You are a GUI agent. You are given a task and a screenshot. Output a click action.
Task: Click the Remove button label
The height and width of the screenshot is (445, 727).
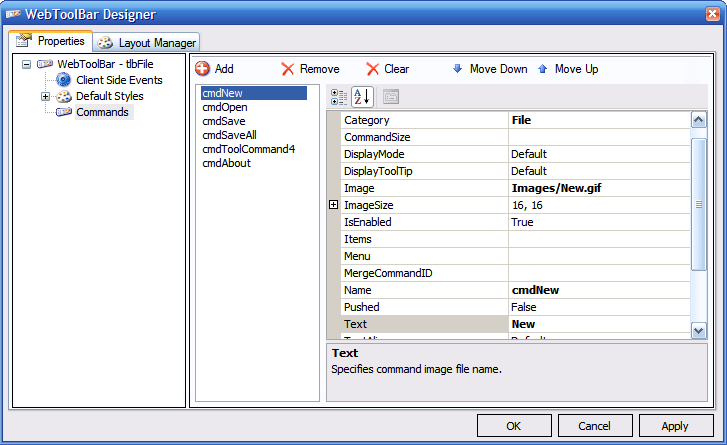click(319, 69)
